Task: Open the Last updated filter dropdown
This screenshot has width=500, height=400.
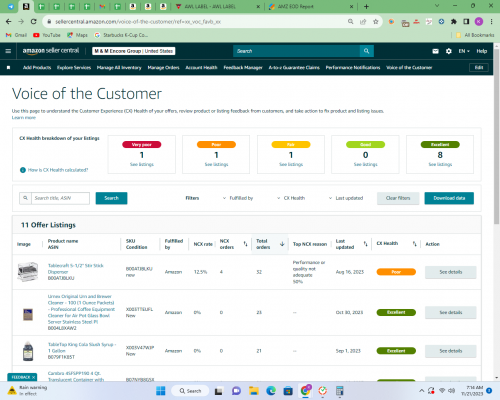Action: (x=346, y=198)
